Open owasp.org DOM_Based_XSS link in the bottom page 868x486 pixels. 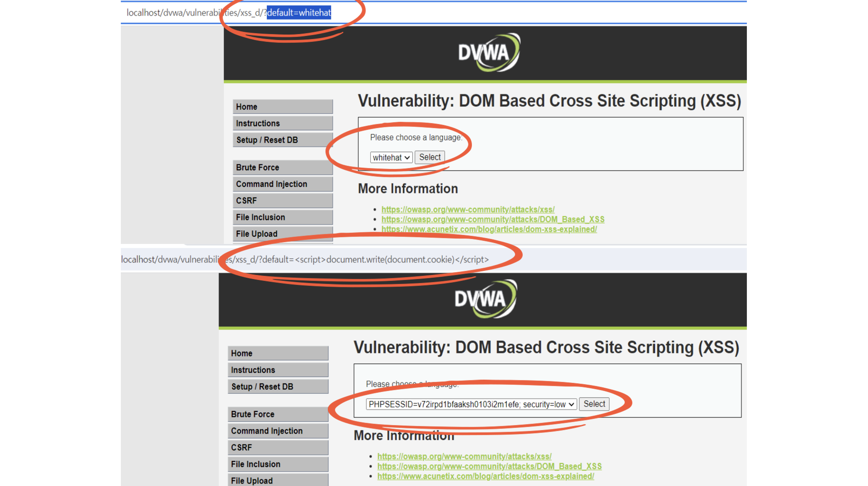point(490,466)
